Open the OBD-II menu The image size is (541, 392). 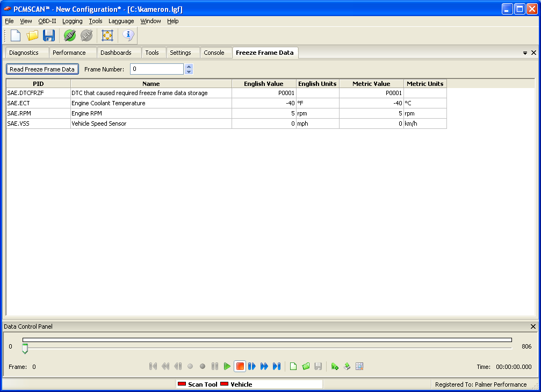(x=47, y=21)
